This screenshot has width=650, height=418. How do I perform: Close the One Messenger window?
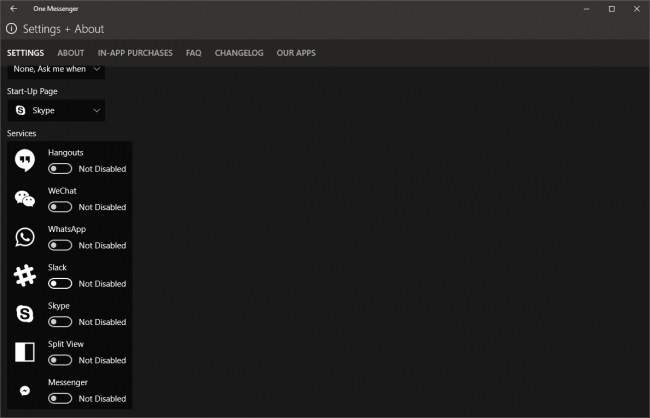[637, 9]
